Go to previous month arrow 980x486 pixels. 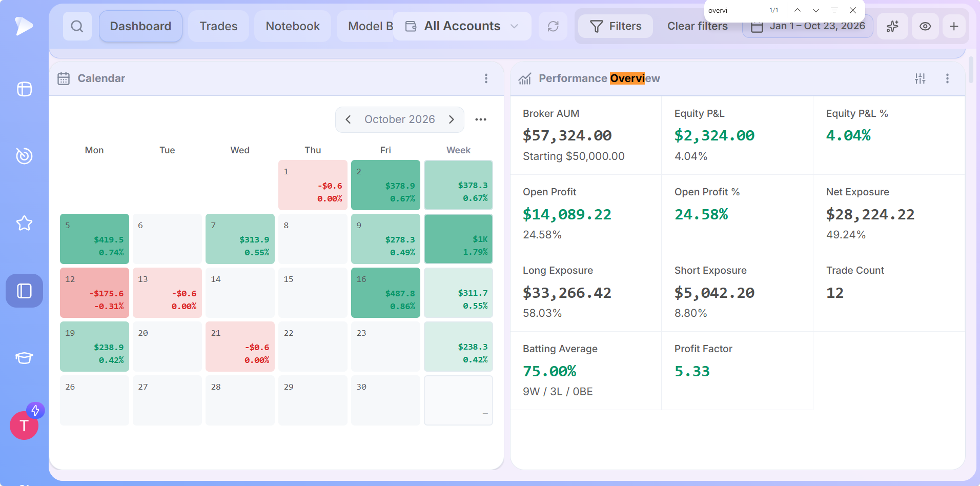349,119
